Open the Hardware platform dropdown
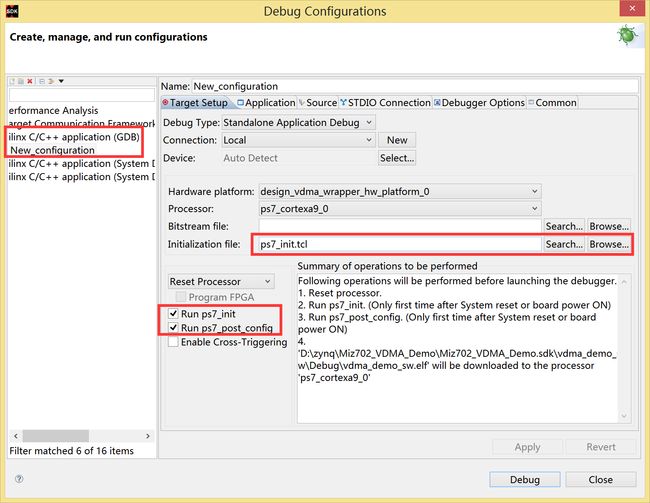Viewport: 650px width, 503px height. (x=400, y=192)
